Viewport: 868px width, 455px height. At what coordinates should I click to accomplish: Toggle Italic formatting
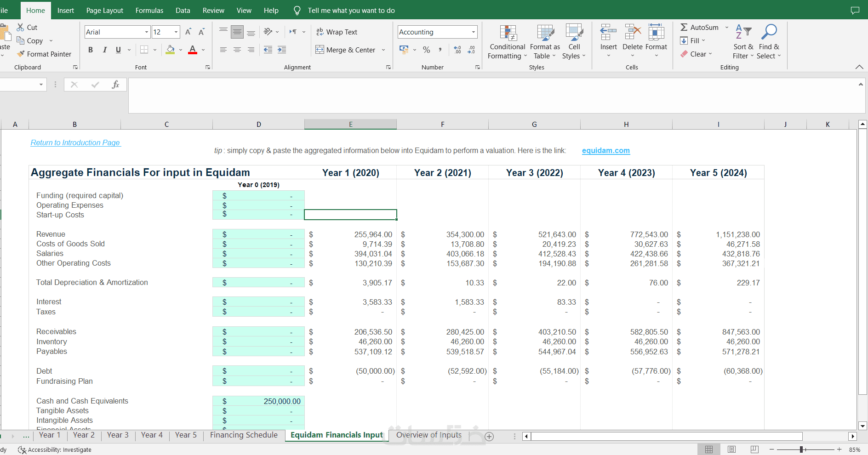[x=104, y=50]
